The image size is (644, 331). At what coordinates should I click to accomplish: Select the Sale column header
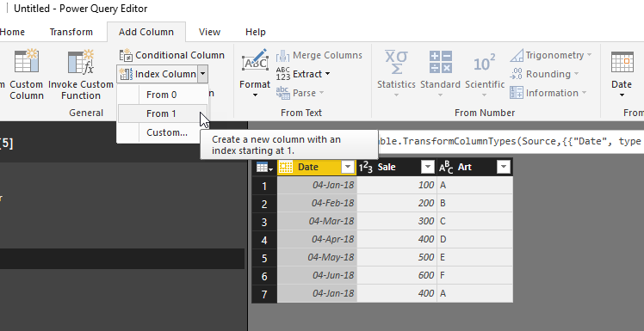point(387,167)
